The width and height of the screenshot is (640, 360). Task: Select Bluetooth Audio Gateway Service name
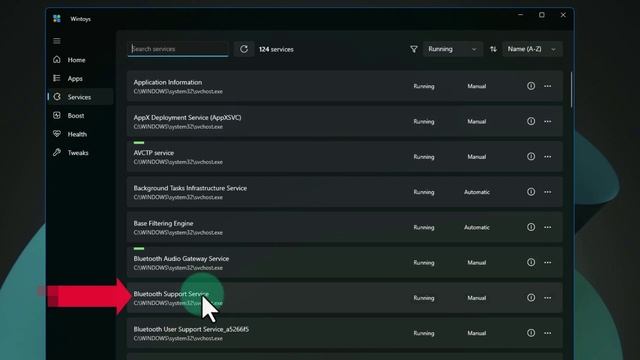pos(181,259)
